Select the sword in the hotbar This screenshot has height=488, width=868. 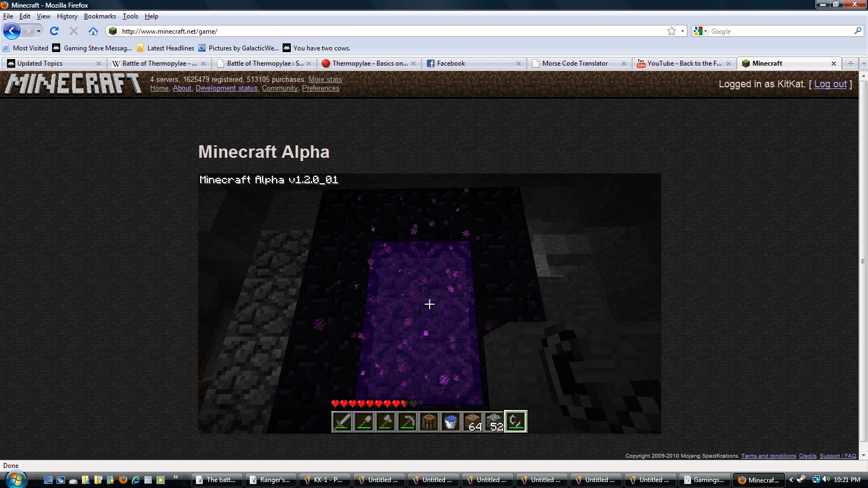point(342,421)
